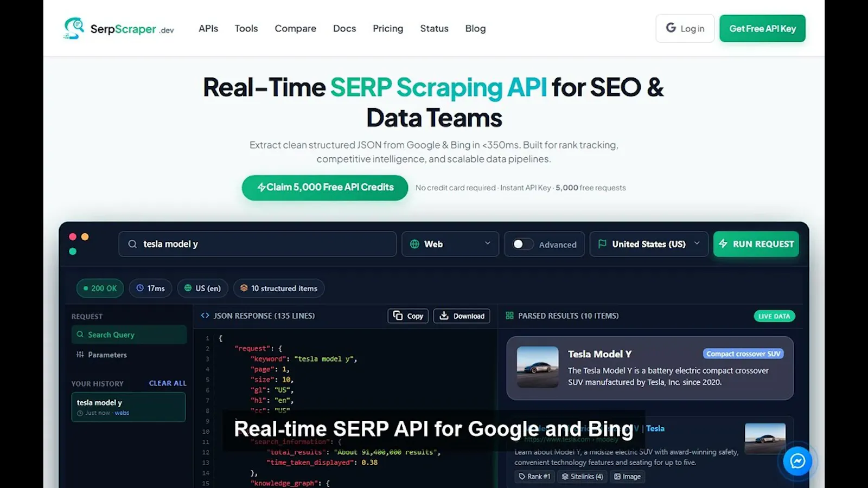Open the Status page
This screenshot has width=868, height=488.
coord(434,28)
